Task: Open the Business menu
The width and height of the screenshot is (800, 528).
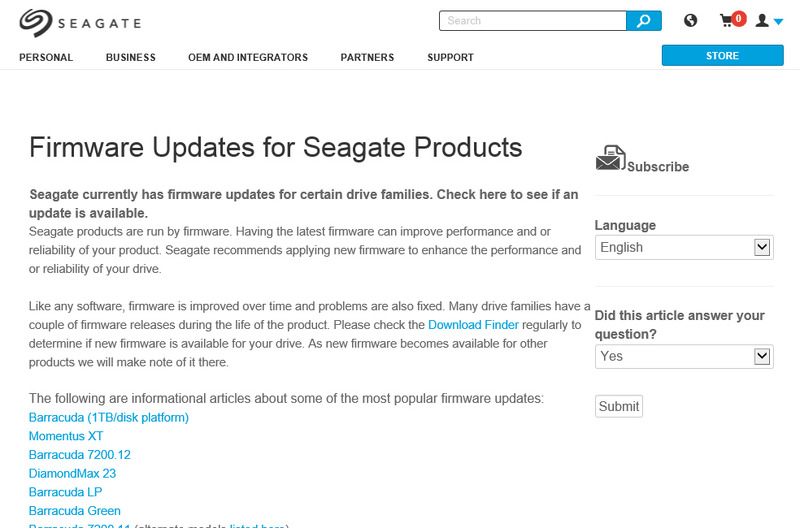Action: (131, 58)
